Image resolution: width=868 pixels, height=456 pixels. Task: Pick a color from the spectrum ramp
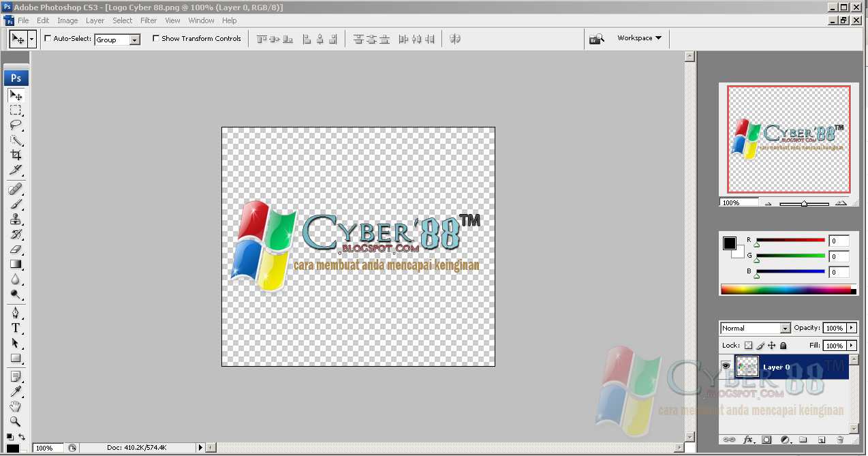(x=788, y=290)
